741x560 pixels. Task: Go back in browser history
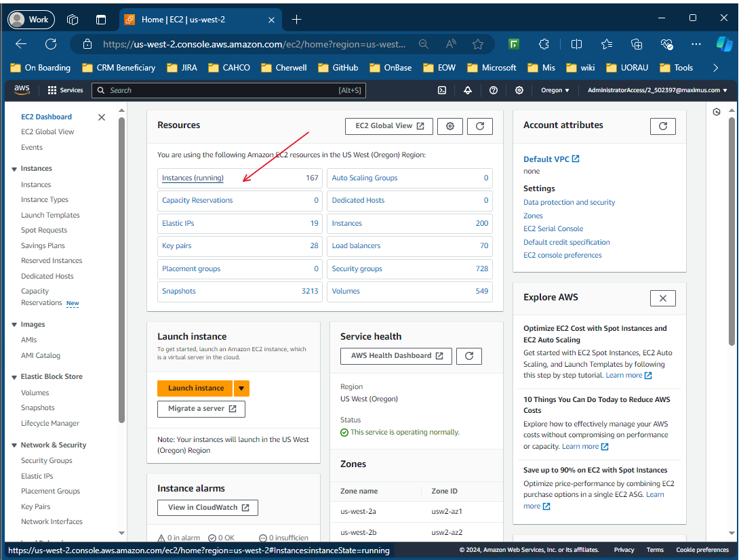point(21,44)
